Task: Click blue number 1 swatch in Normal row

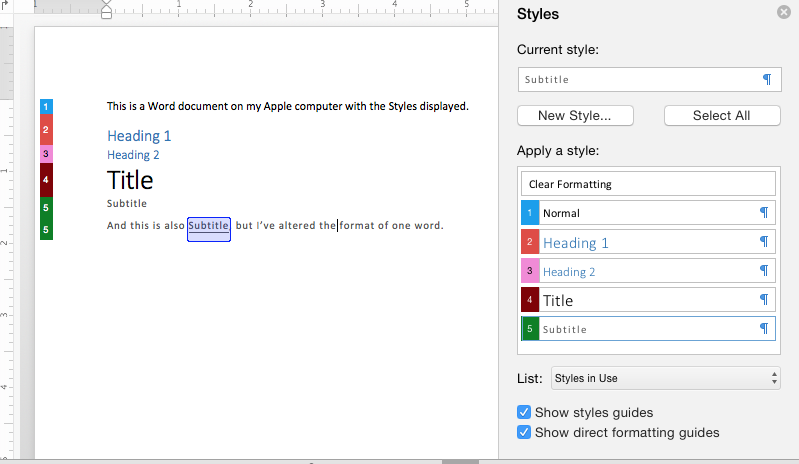Action: [x=530, y=213]
